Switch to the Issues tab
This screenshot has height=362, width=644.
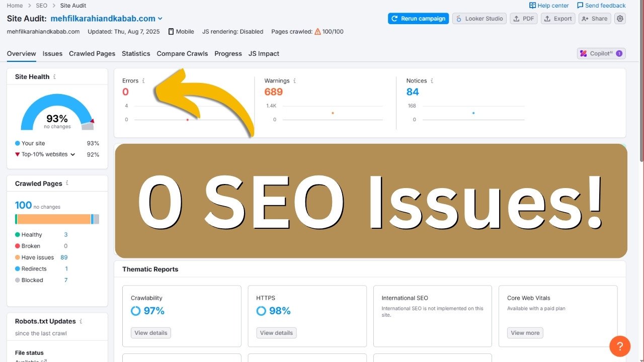click(52, 53)
